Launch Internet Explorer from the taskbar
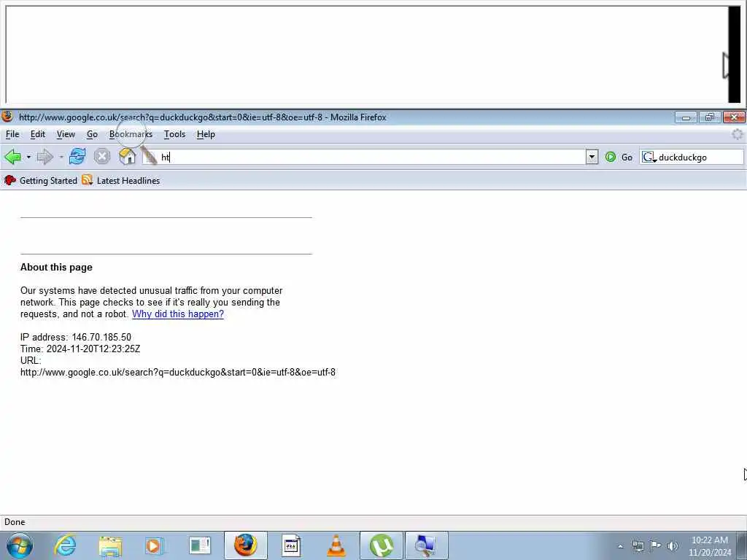This screenshot has width=747, height=560. click(x=65, y=545)
